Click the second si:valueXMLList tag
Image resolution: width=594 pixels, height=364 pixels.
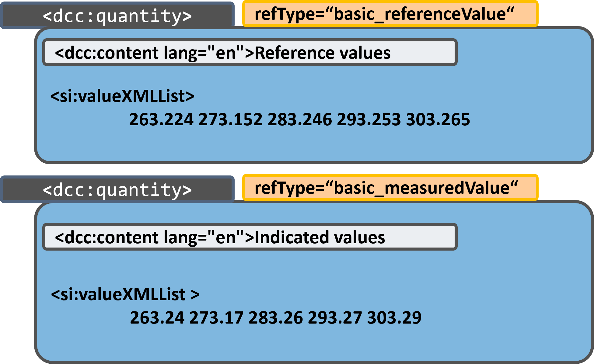pos(125,294)
